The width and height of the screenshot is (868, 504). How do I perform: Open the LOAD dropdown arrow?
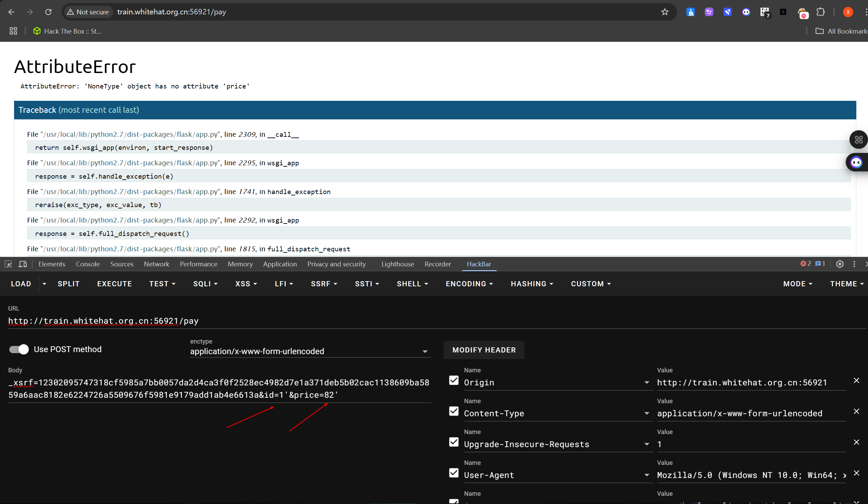pyautogui.click(x=44, y=284)
